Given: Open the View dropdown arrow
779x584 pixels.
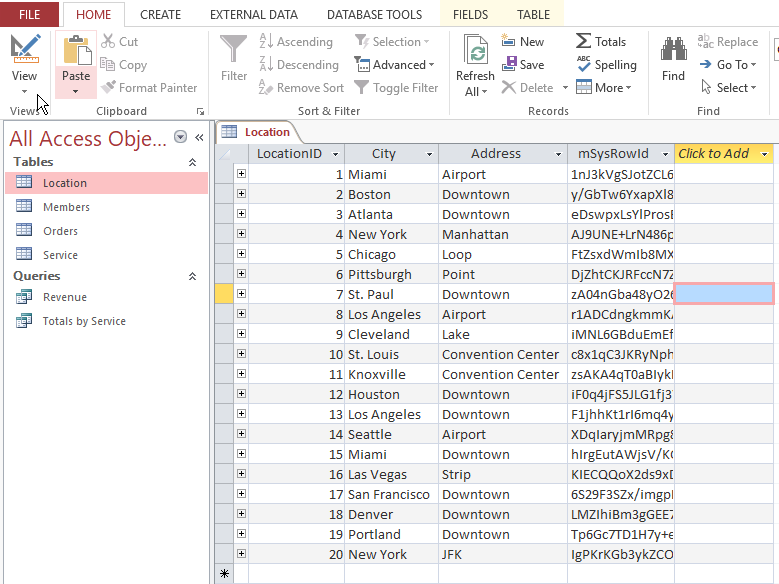Looking at the screenshot, I should coord(24,91).
